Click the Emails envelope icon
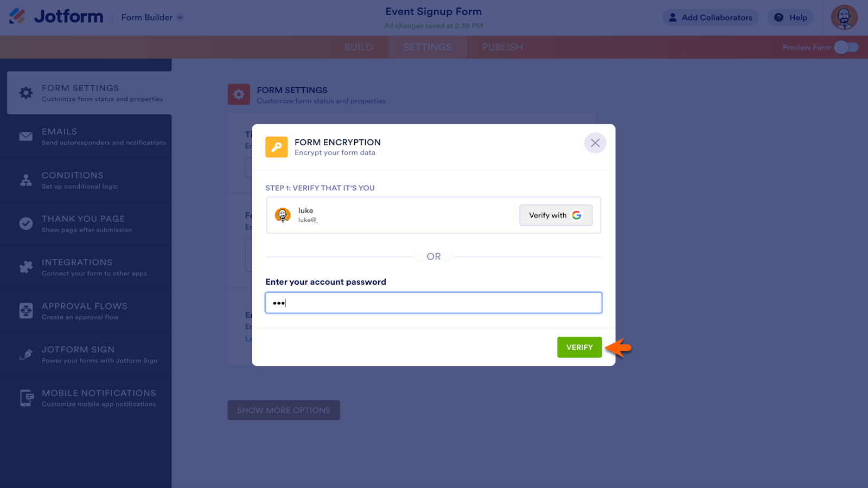 pos(26,137)
